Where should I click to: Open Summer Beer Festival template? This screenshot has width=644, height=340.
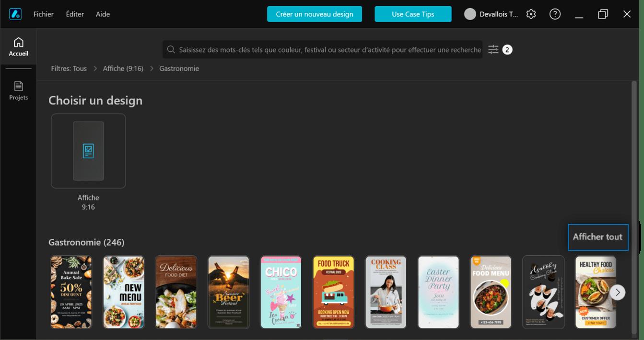pyautogui.click(x=229, y=292)
